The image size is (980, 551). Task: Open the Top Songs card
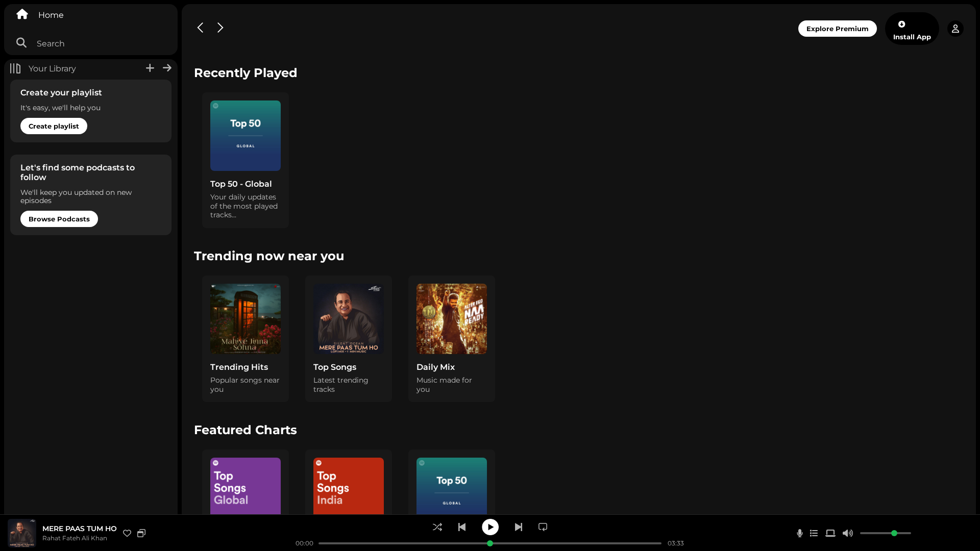(x=349, y=339)
